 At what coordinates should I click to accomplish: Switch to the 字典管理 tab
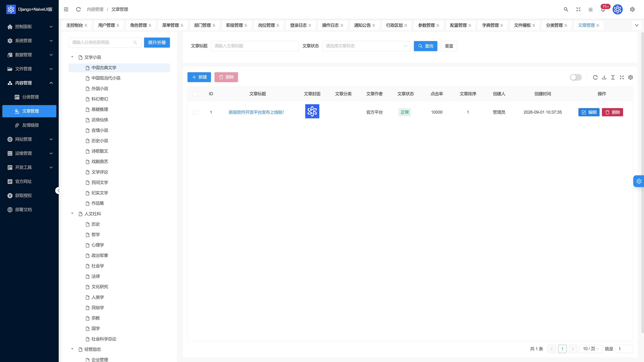tap(490, 25)
